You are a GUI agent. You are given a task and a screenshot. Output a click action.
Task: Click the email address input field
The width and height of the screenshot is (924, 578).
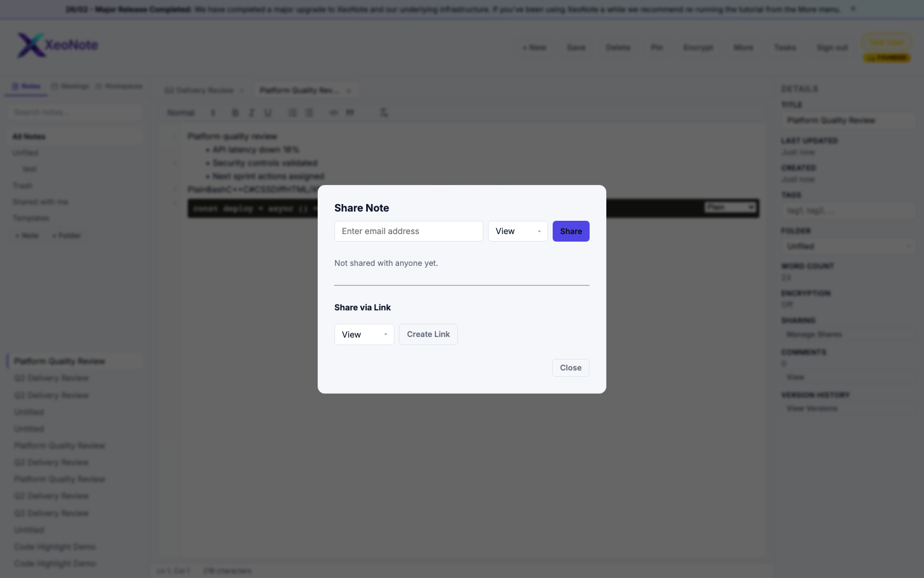pos(408,231)
